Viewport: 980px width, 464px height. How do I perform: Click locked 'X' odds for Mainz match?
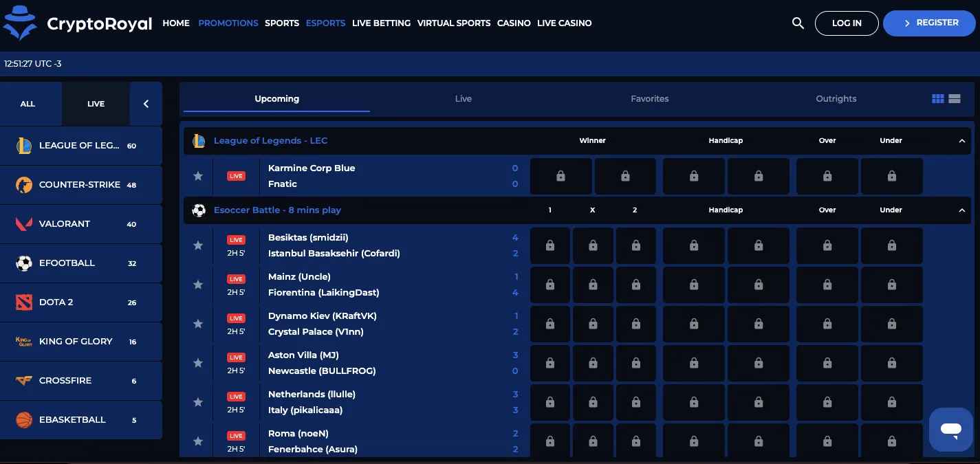pyautogui.click(x=593, y=285)
